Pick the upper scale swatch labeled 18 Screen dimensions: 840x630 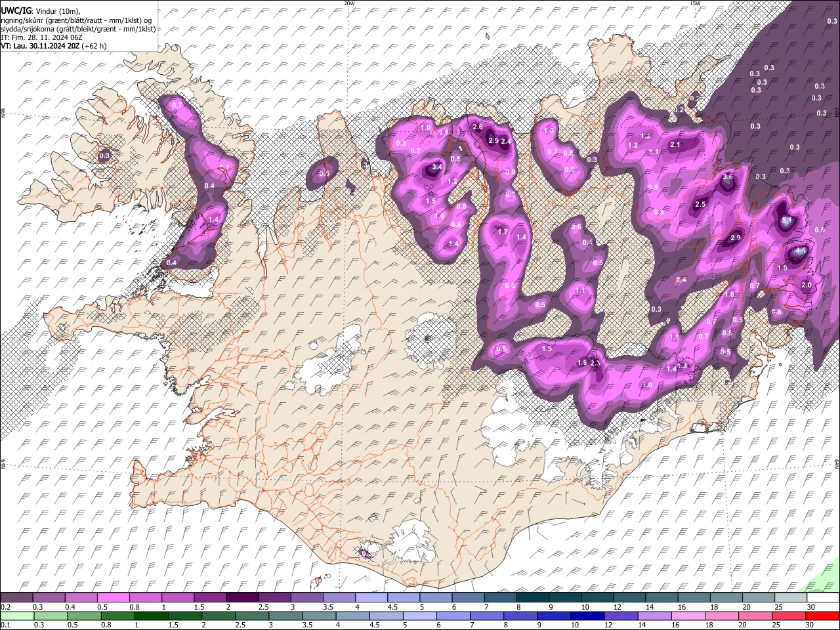click(x=726, y=598)
